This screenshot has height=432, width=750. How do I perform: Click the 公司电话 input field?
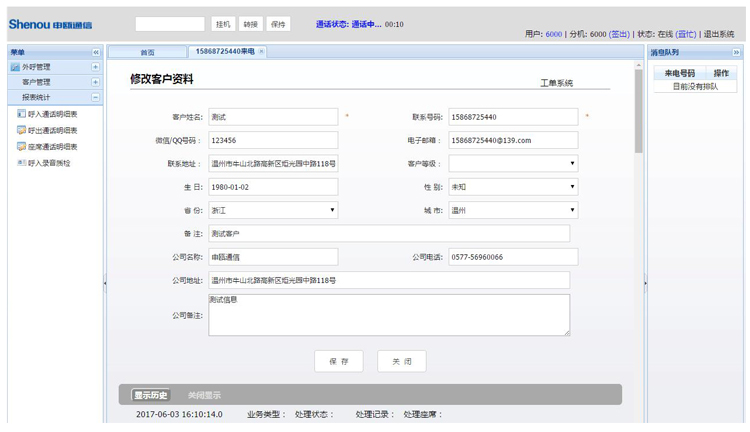click(513, 257)
